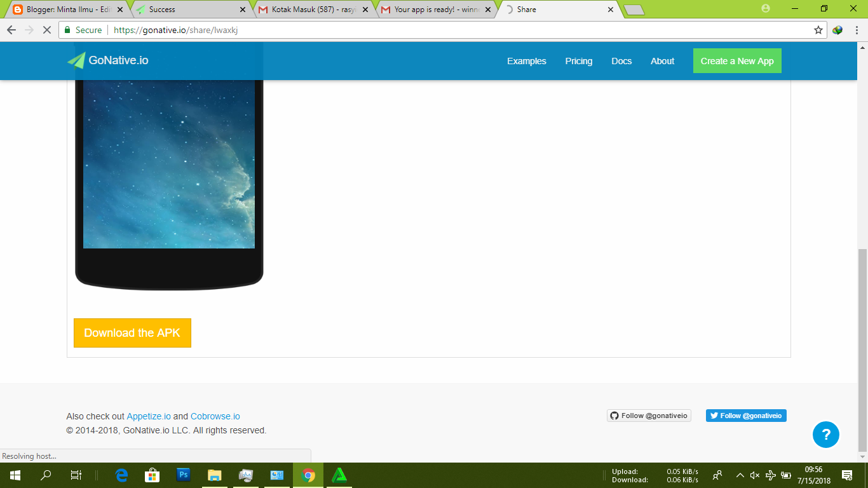
Task: Open the Docs navigation link
Action: pos(621,61)
